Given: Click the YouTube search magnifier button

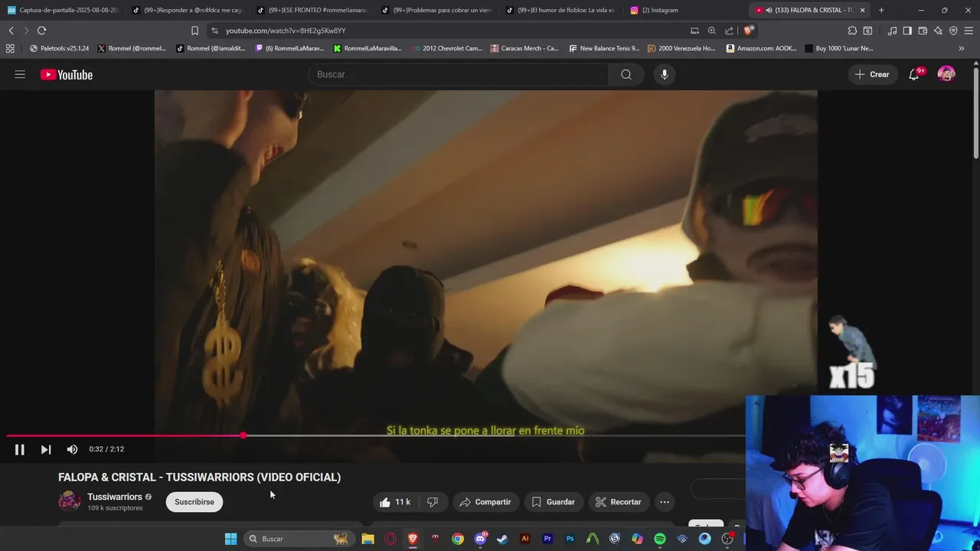Looking at the screenshot, I should click(626, 74).
